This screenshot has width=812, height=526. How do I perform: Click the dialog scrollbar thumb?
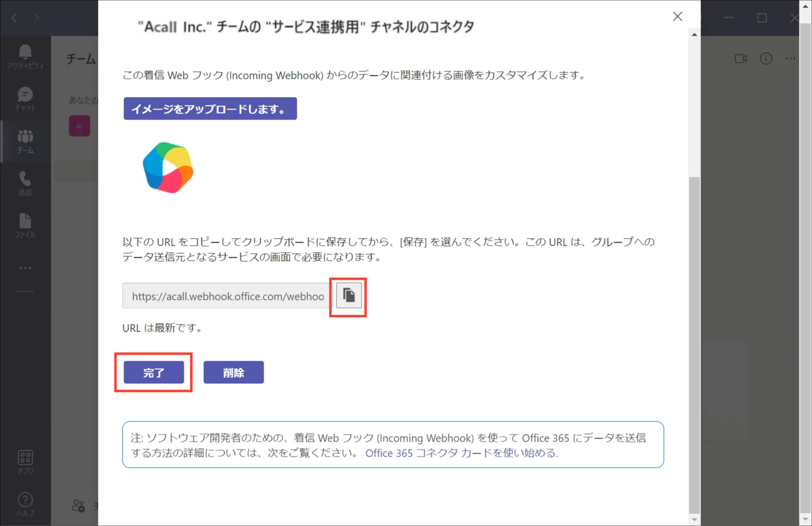(694, 344)
